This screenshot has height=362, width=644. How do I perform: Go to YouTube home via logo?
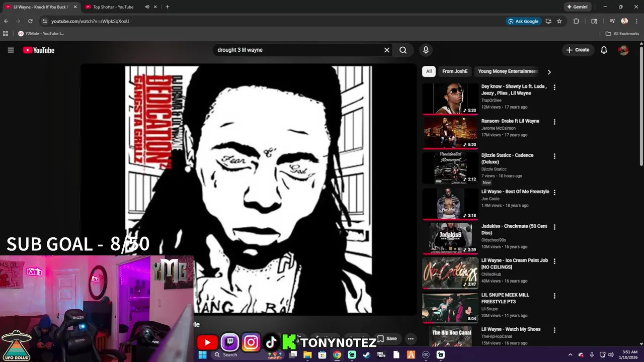(x=38, y=50)
